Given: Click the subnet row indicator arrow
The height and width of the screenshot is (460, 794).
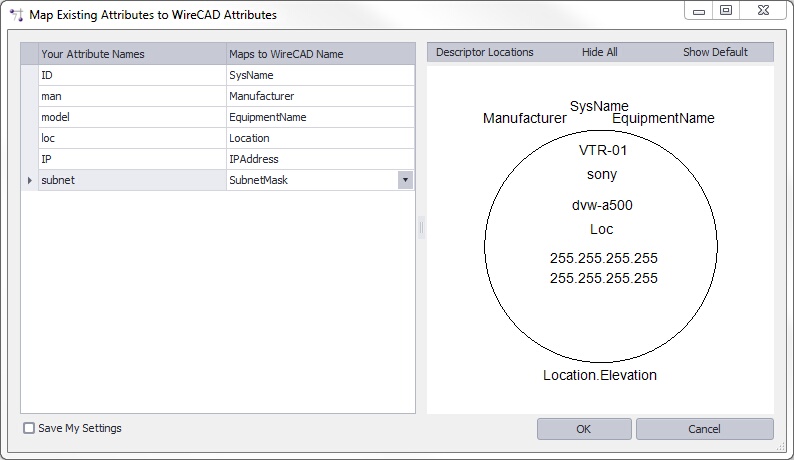Looking at the screenshot, I should [29, 180].
